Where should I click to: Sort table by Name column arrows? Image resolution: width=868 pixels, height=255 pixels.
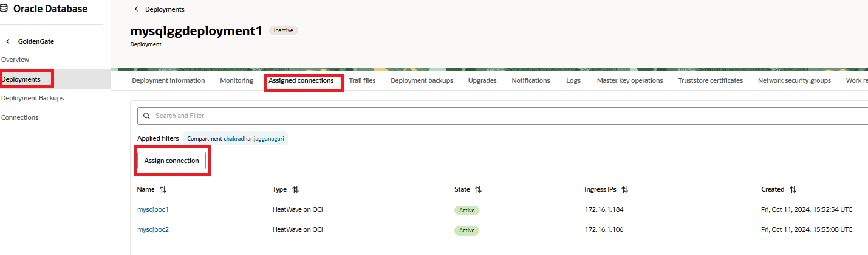[x=163, y=190]
